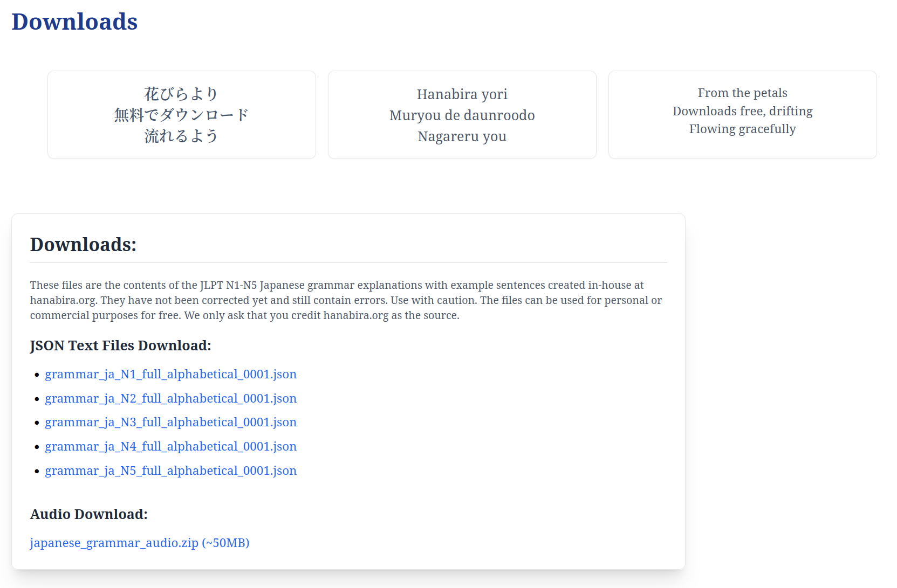Click the "Downloads:" section heading
Image resolution: width=897 pixels, height=588 pixels.
83,245
